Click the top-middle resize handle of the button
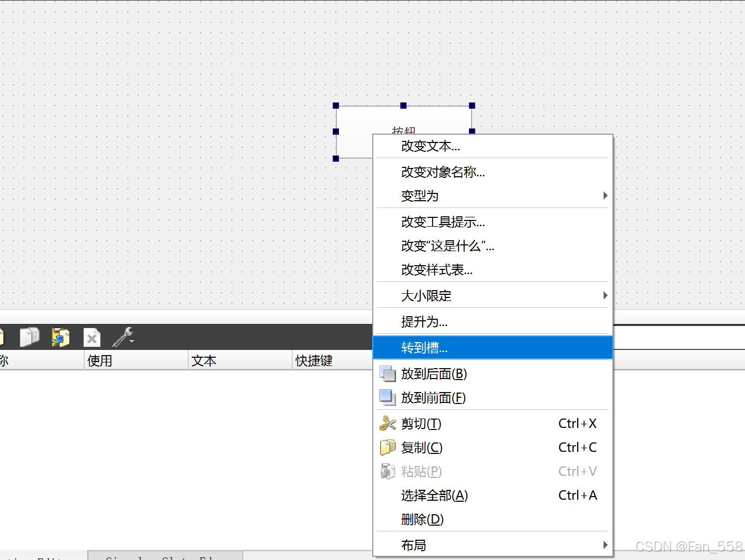 pos(403,106)
